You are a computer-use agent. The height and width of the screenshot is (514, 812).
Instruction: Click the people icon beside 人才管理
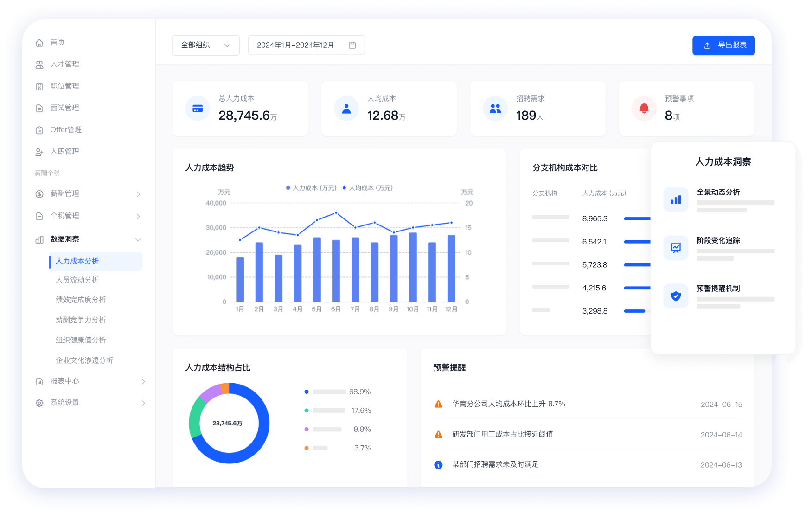click(x=39, y=64)
